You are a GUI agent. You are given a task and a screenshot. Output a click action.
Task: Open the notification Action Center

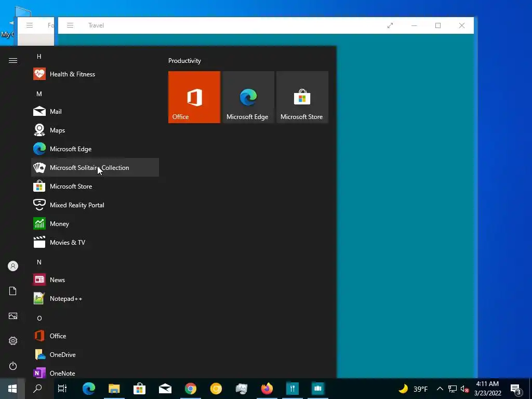coord(516,389)
